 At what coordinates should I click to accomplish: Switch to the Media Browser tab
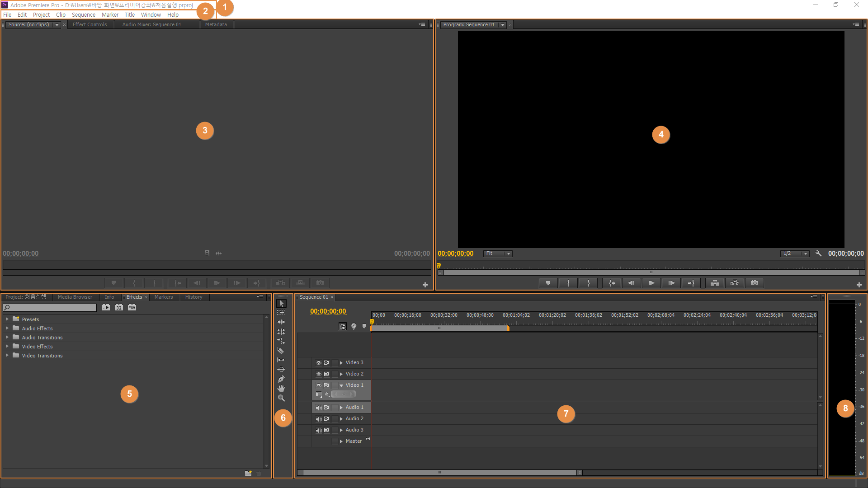[75, 297]
